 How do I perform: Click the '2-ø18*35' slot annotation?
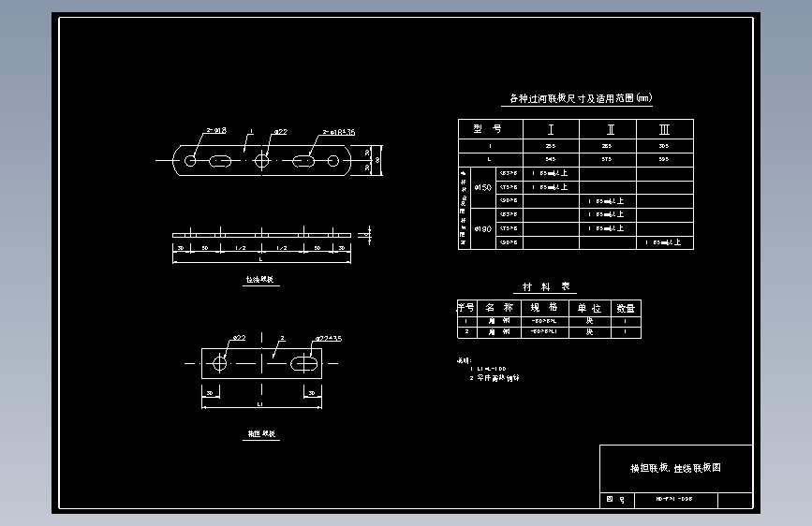tap(339, 132)
